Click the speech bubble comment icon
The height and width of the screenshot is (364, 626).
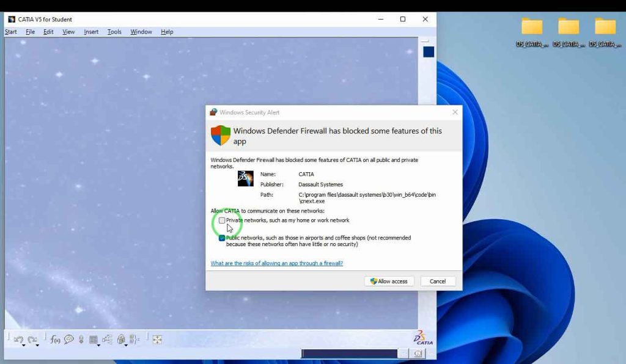(68, 340)
